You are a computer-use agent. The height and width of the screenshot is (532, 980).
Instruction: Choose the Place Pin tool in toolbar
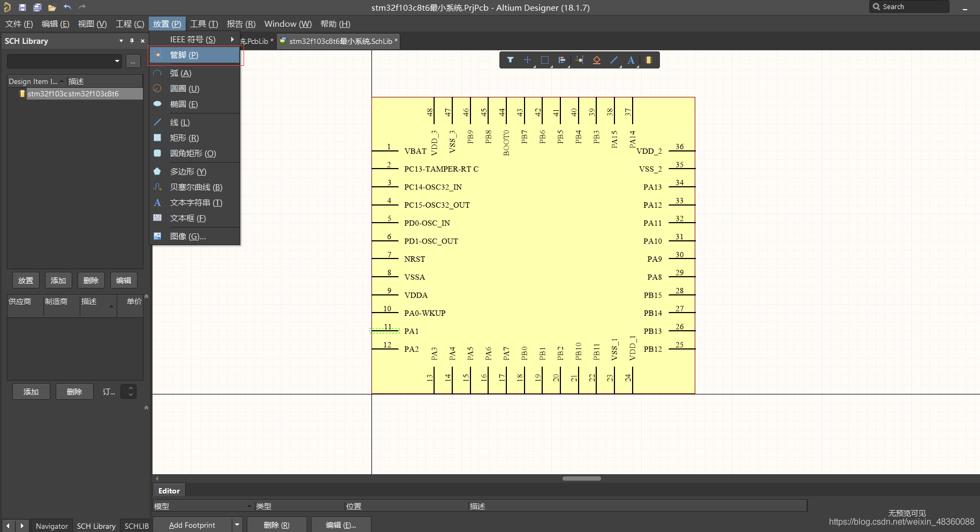point(580,60)
